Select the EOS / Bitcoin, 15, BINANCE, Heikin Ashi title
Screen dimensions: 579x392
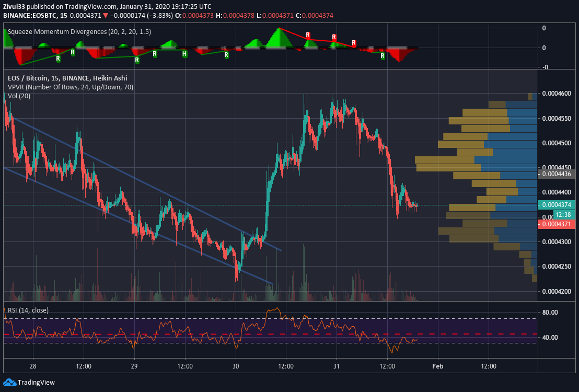tap(67, 78)
